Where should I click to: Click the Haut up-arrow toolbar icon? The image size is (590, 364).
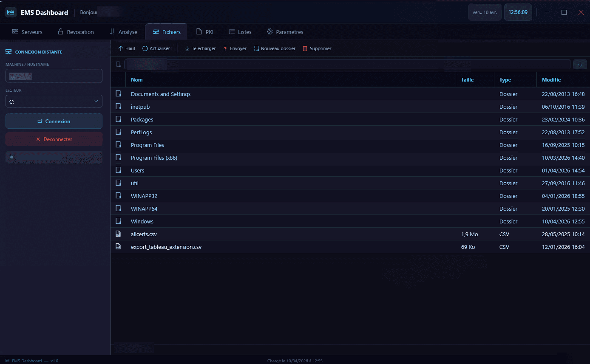tap(121, 48)
